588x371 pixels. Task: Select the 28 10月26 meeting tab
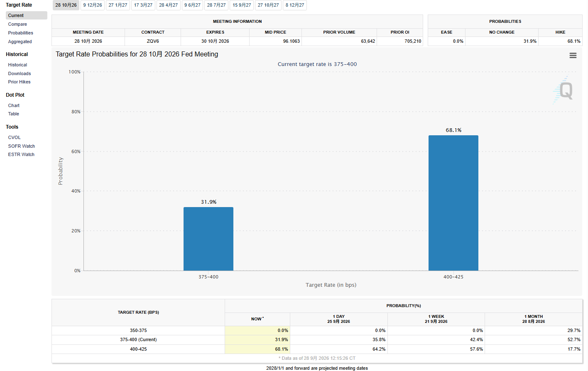[66, 5]
